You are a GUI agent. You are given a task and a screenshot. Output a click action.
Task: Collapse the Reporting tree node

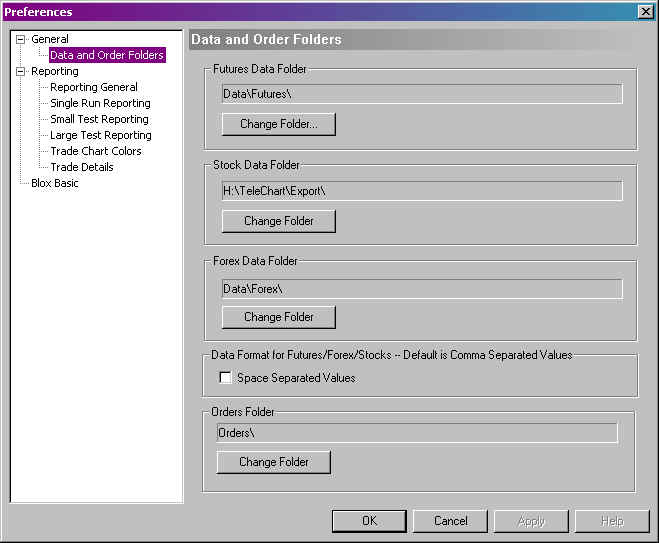(20, 72)
